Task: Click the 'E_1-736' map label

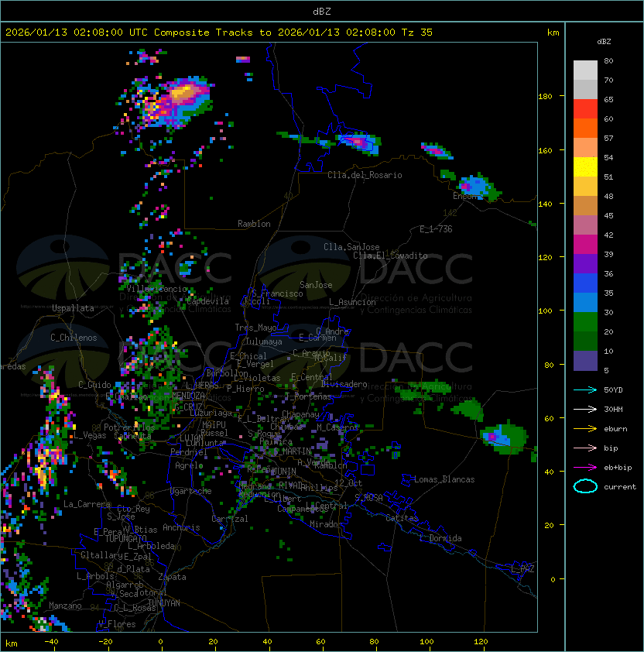Action: pyautogui.click(x=436, y=229)
